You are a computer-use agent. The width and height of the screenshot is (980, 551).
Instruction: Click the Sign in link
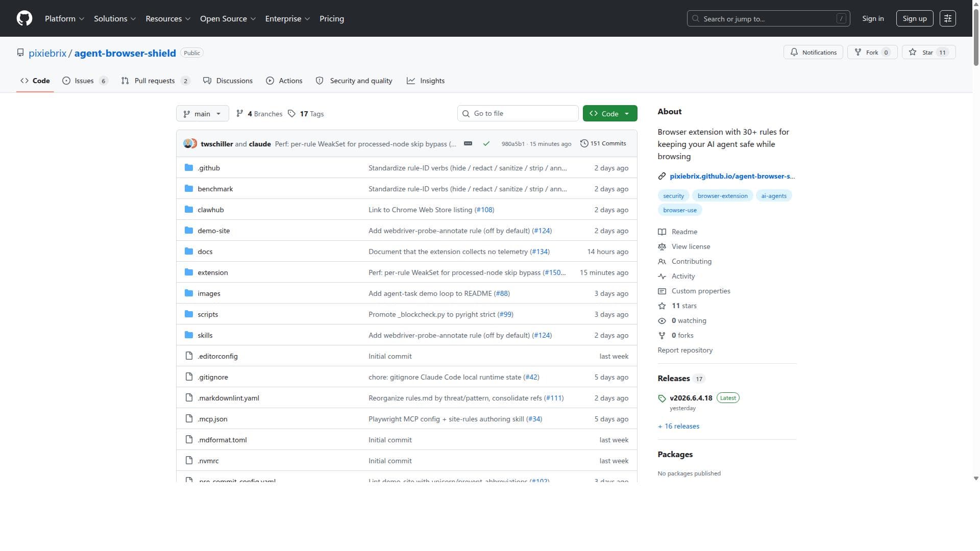[x=873, y=18]
